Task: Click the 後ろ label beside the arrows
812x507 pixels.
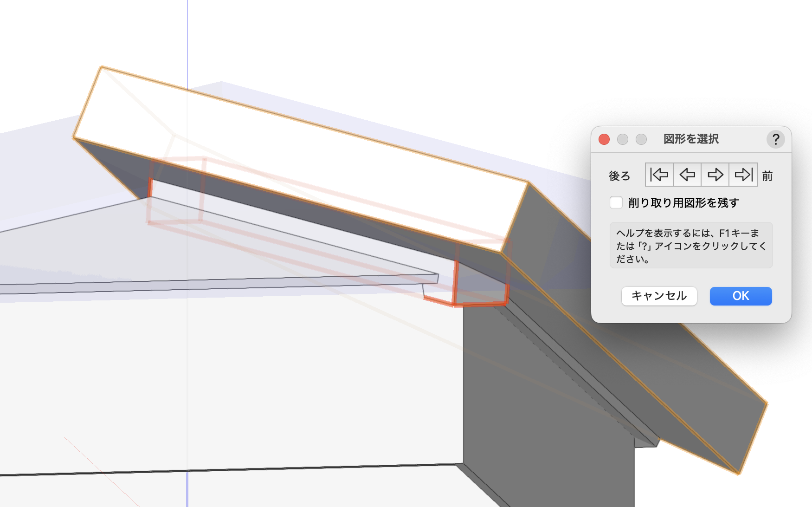Action: pyautogui.click(x=619, y=176)
